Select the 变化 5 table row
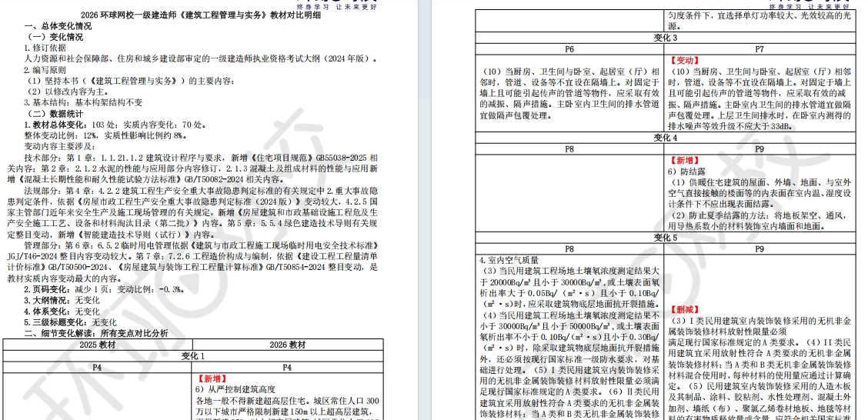The width and height of the screenshot is (868, 420). [665, 238]
